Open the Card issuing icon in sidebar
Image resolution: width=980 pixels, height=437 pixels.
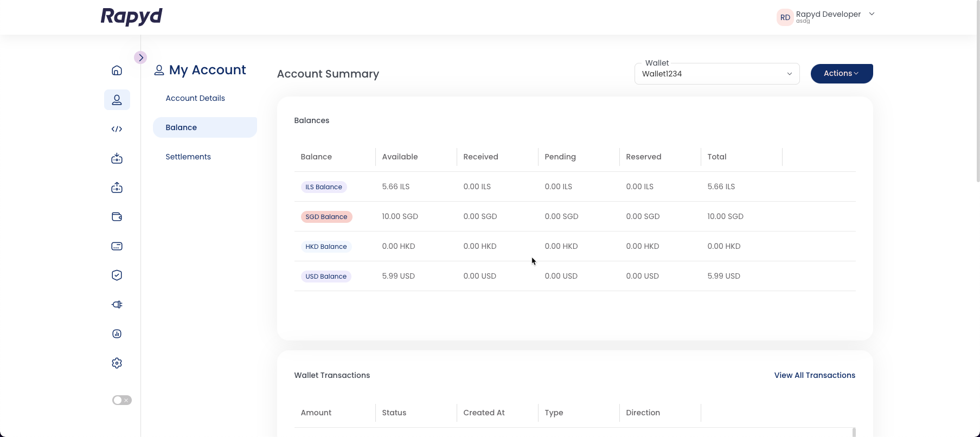tap(117, 246)
